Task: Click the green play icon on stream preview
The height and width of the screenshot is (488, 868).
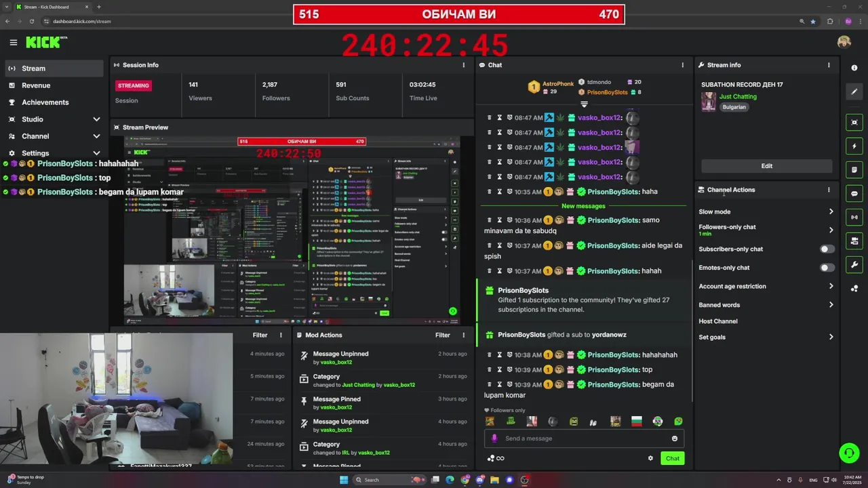Action: (x=452, y=311)
